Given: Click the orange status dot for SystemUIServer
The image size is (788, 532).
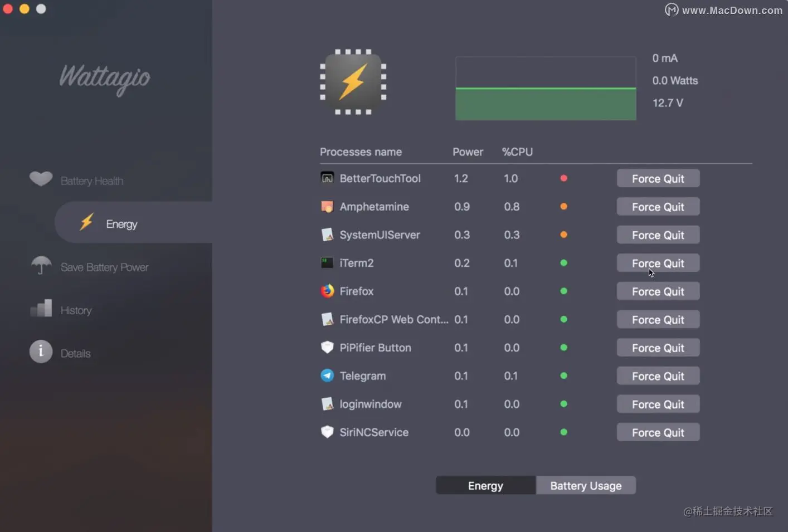Looking at the screenshot, I should tap(563, 235).
